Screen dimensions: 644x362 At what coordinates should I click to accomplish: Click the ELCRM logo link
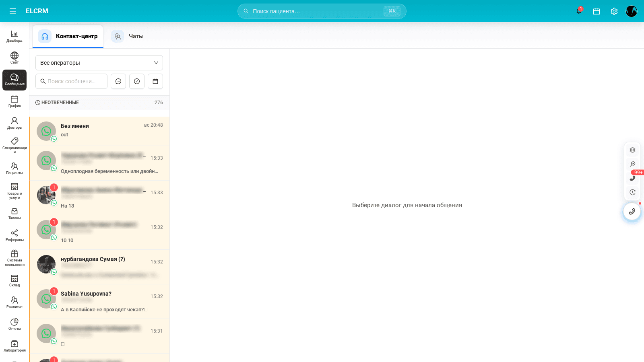point(37,11)
